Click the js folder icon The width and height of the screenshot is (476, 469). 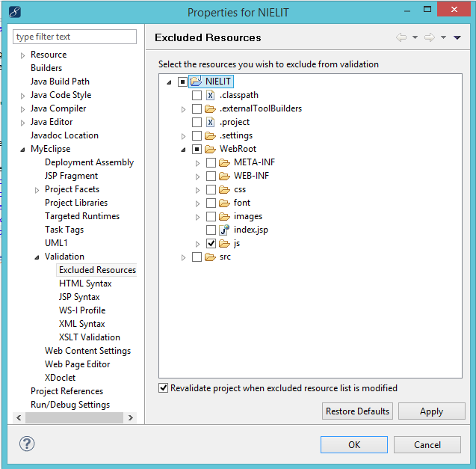(x=224, y=243)
